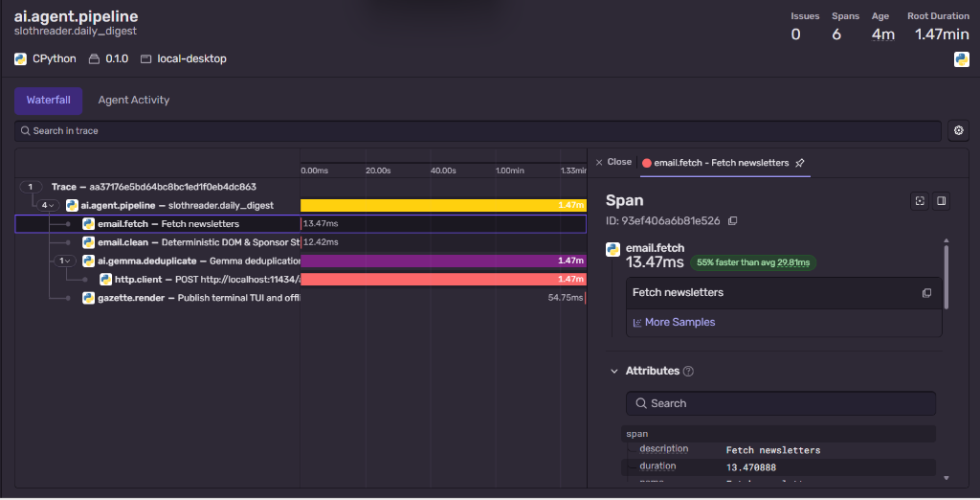Image resolution: width=980 pixels, height=500 pixels.
Task: Focus the Search in trace field
Action: tap(478, 131)
